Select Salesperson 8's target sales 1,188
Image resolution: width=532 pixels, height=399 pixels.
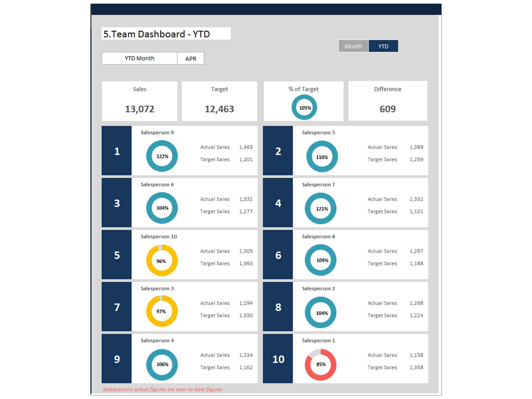pos(416,264)
